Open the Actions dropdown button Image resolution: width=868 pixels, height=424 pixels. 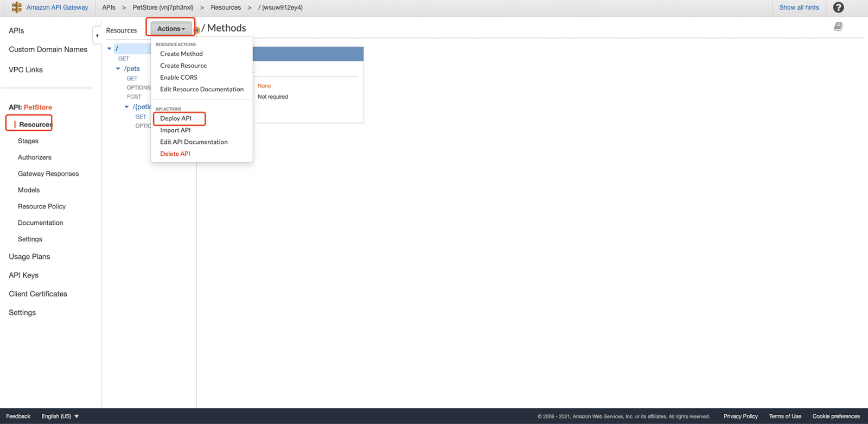pos(171,29)
